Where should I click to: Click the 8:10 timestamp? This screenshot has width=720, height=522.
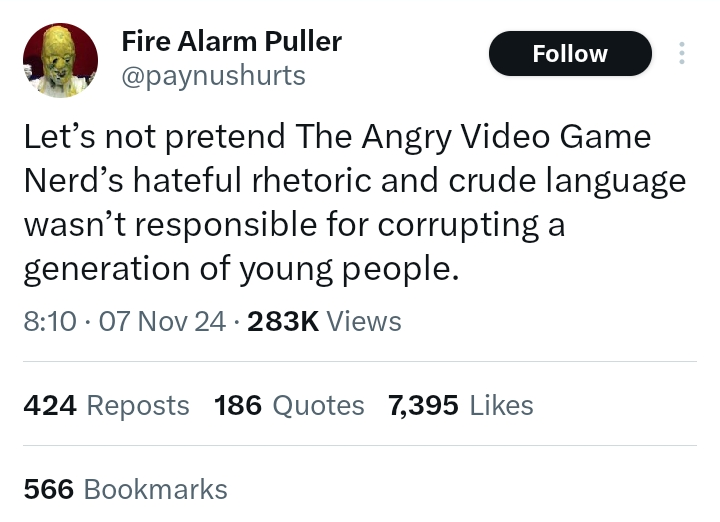point(48,321)
